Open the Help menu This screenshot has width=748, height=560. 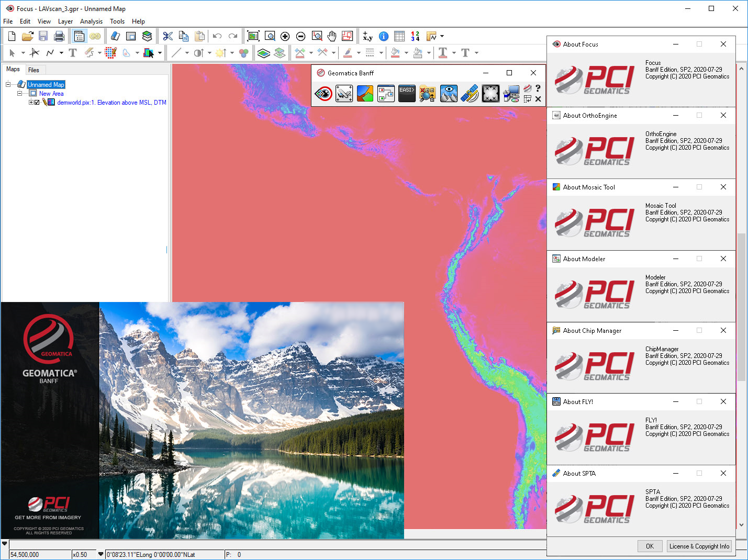tap(138, 21)
